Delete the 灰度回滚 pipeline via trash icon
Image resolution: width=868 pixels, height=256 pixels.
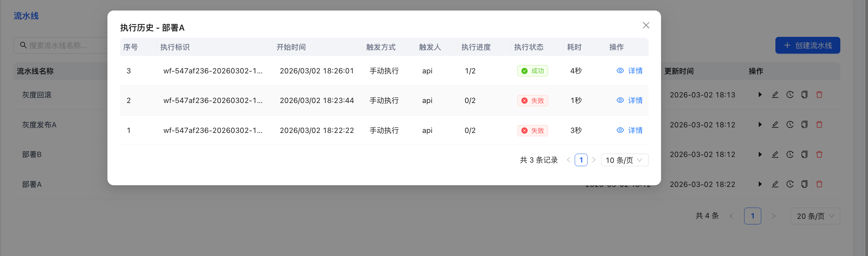(819, 95)
